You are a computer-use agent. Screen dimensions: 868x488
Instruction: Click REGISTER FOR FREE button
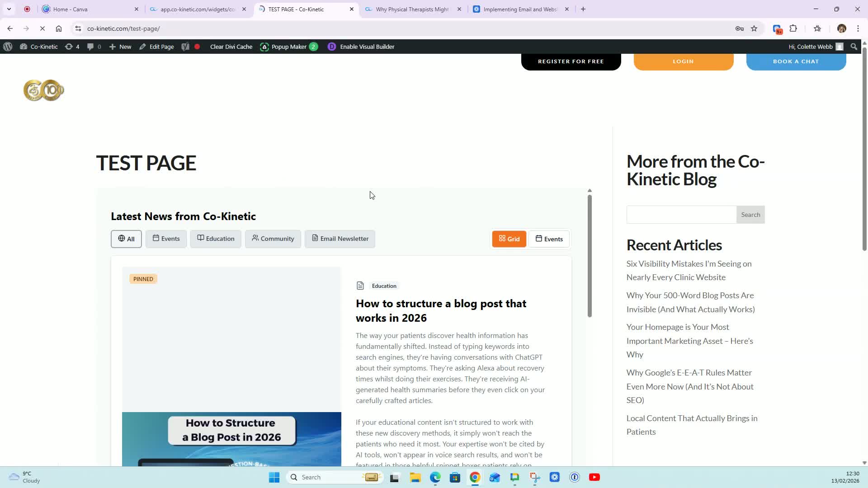[x=571, y=61]
